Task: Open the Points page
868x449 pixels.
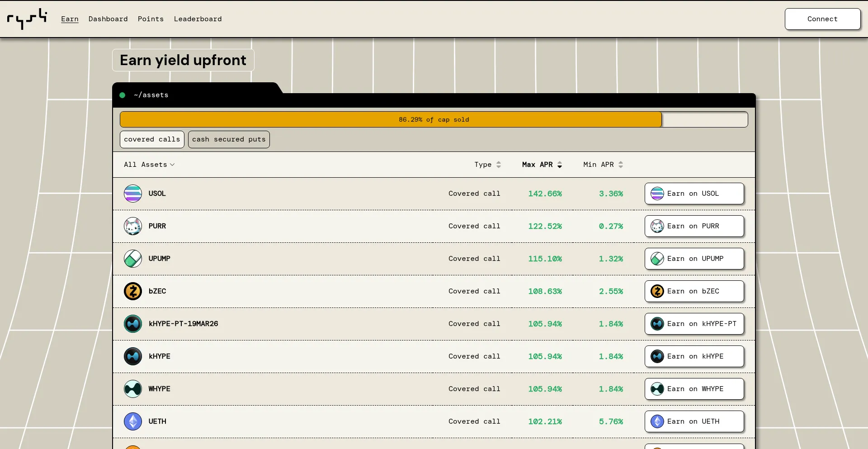Action: click(x=151, y=19)
